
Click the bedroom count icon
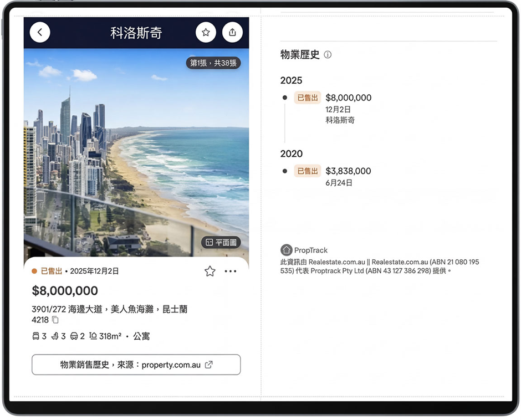tap(36, 336)
